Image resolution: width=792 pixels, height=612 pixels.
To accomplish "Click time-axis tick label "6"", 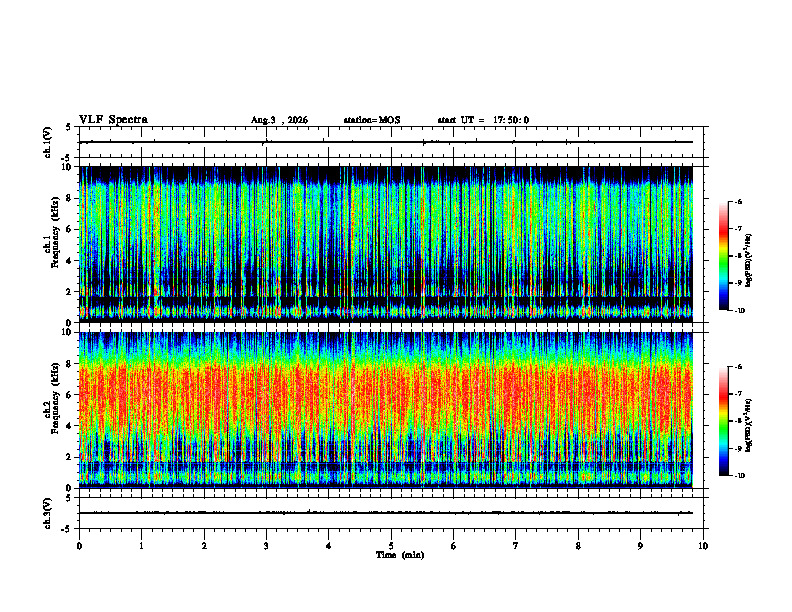I will pos(454,546).
